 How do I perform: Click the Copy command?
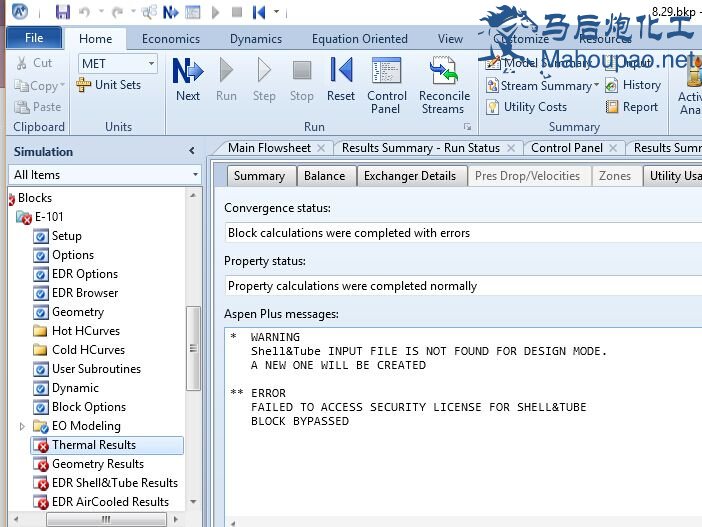click(35, 85)
